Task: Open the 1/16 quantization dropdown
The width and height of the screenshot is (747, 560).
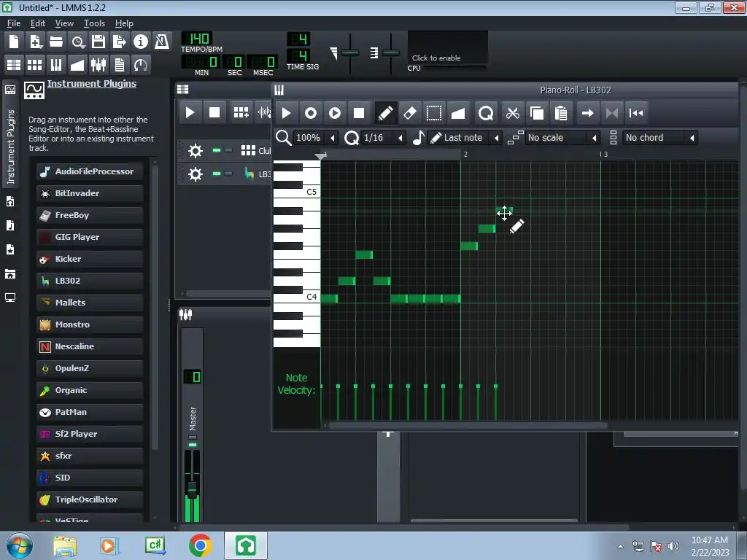Action: tap(384, 138)
